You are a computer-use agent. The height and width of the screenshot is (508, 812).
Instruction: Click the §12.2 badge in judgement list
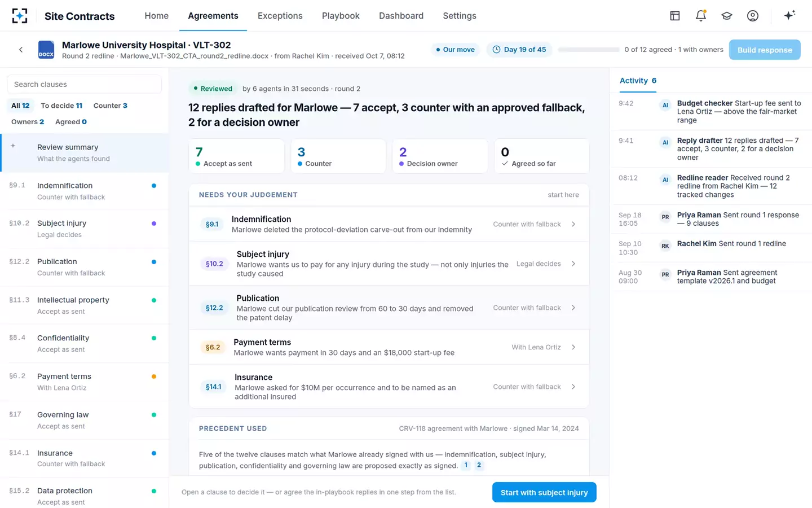[214, 308]
